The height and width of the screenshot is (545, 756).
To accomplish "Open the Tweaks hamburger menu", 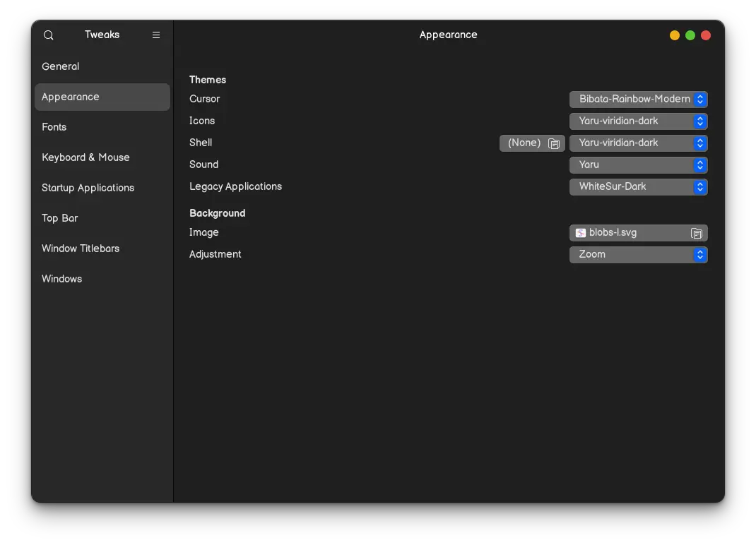I will click(x=156, y=35).
